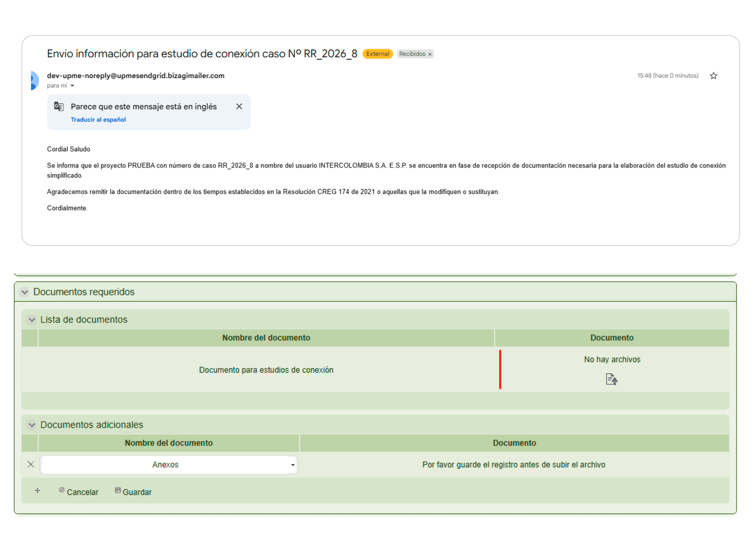Delete the Anexos row with the X icon

click(x=31, y=464)
